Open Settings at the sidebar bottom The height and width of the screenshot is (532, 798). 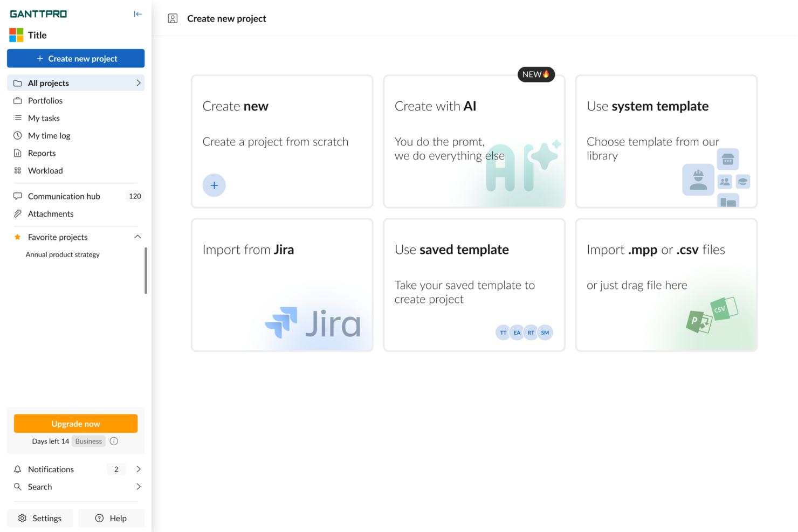point(40,519)
